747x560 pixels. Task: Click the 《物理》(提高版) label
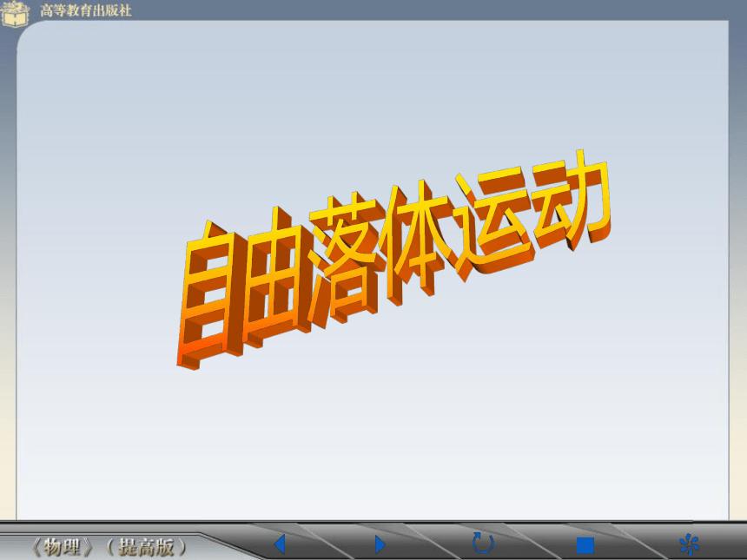(x=109, y=547)
